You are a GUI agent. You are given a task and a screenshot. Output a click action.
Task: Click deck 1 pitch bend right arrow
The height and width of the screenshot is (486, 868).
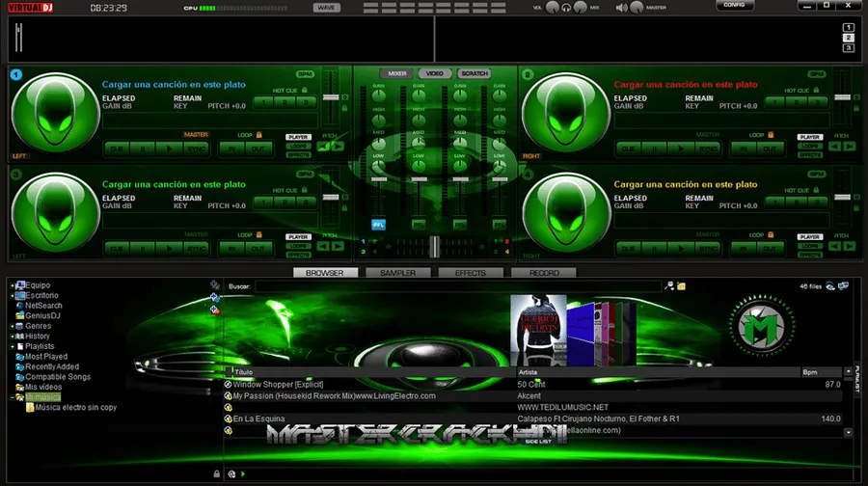338,147
